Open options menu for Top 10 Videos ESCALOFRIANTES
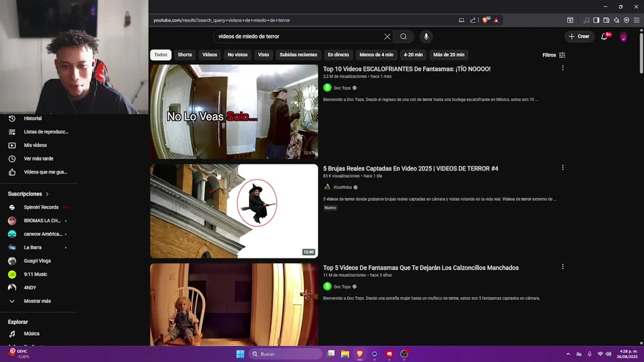This screenshot has width=644, height=362. pyautogui.click(x=562, y=68)
